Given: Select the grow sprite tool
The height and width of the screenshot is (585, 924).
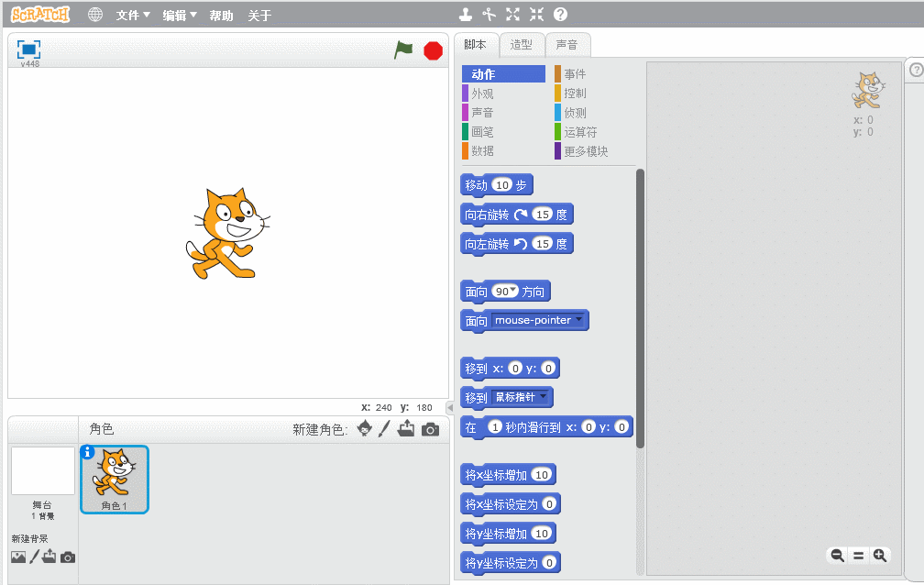Looking at the screenshot, I should click(512, 14).
